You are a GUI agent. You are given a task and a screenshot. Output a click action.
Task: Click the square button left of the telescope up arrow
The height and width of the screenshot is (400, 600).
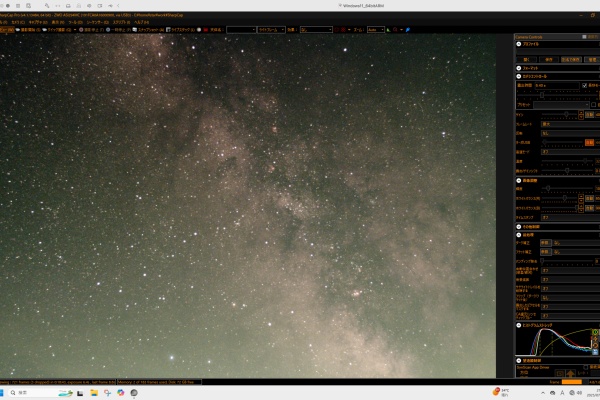tap(560, 374)
